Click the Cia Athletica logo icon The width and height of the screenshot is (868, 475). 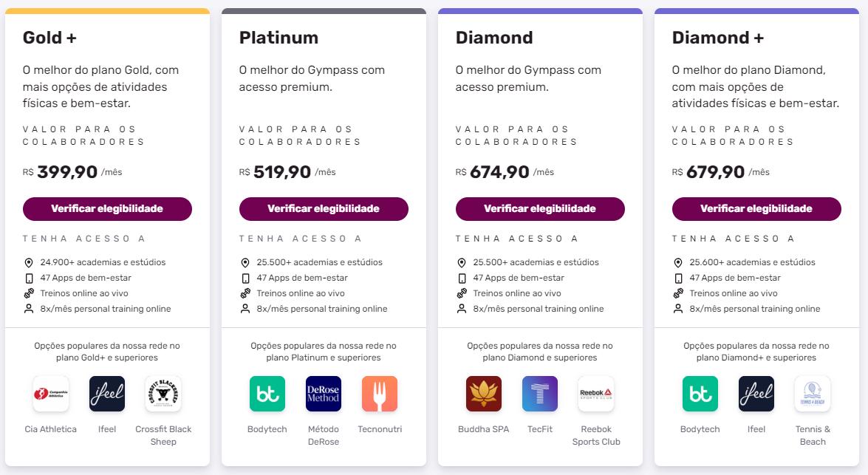coord(51,394)
